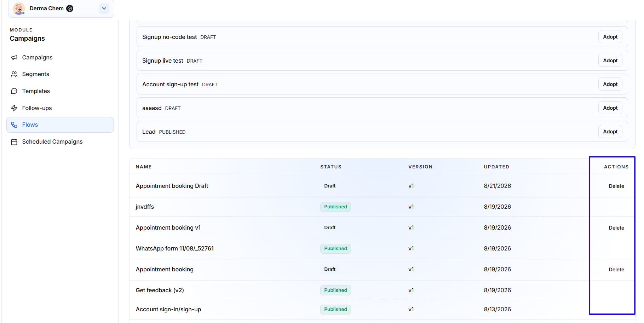This screenshot has width=644, height=323.
Task: Delete the Appointment booking Draft flow
Action: pos(616,186)
